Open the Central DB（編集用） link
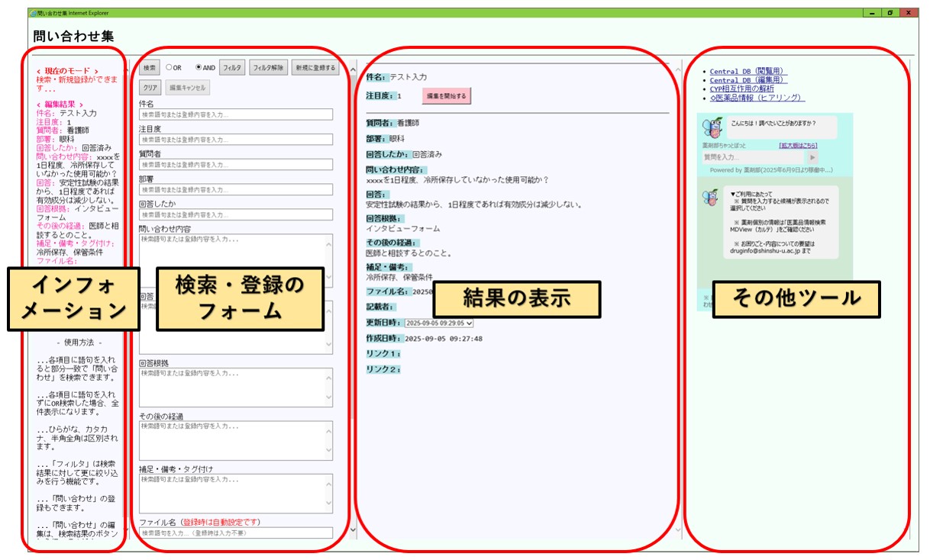930x560 pixels. click(748, 80)
